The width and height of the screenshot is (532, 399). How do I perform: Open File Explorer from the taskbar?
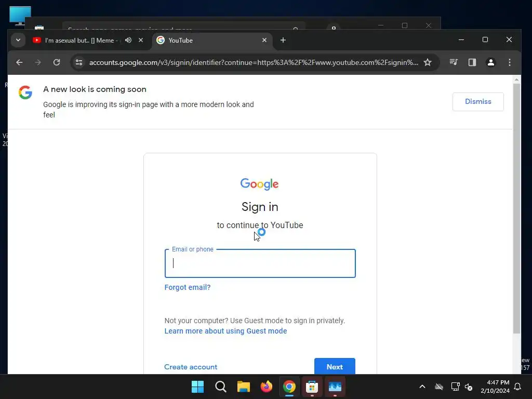243,387
